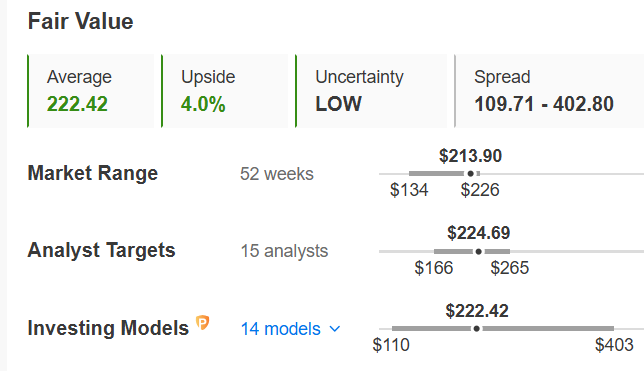644x371 pixels.
Task: Click the Investing Models row label
Action: (108, 328)
